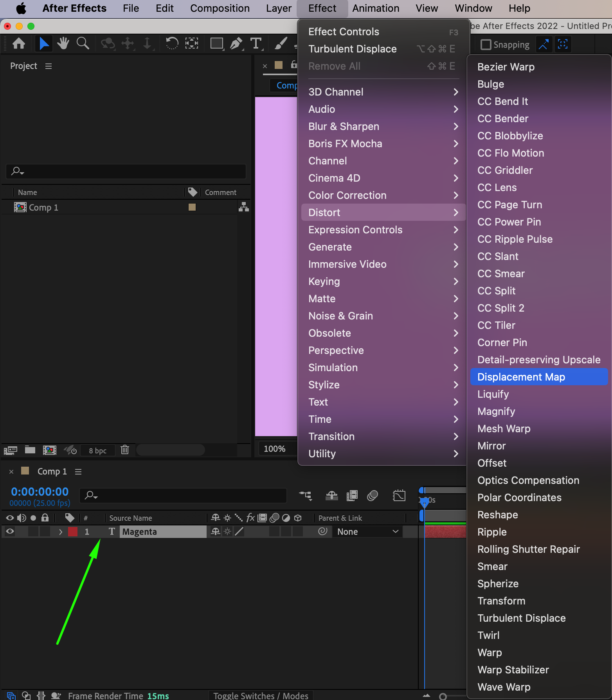Open the Apple menu
Image resolution: width=612 pixels, height=700 pixels.
[21, 8]
